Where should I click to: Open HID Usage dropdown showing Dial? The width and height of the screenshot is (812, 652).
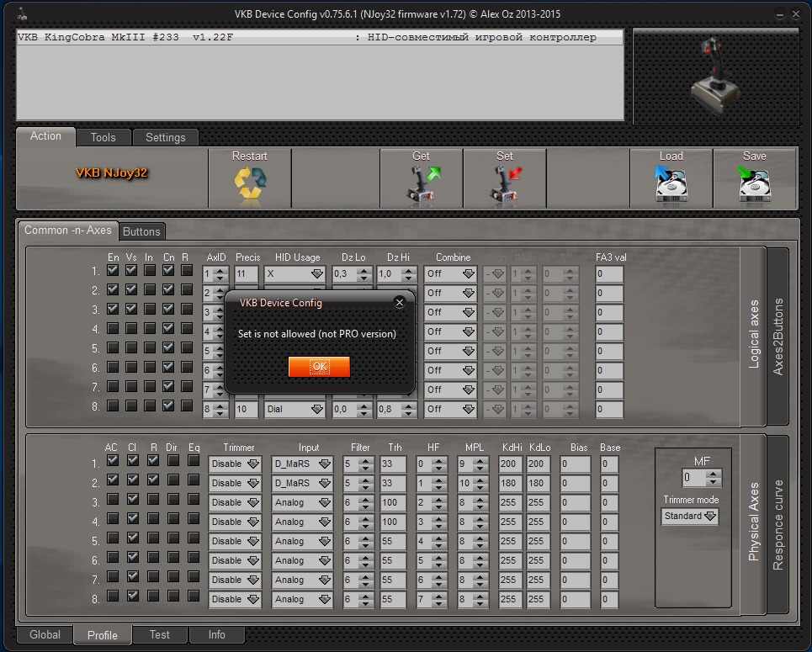coord(295,409)
